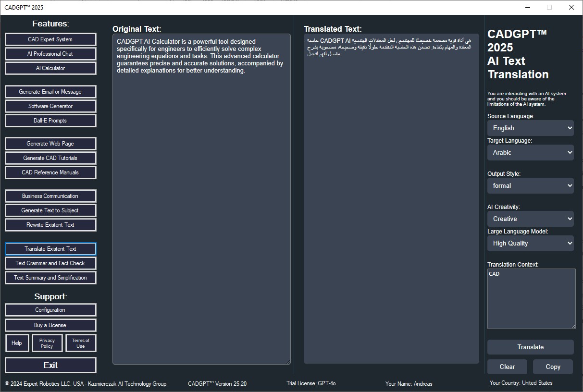Launch the AI Calculator
Screen dimensions: 583x392
(x=50, y=68)
